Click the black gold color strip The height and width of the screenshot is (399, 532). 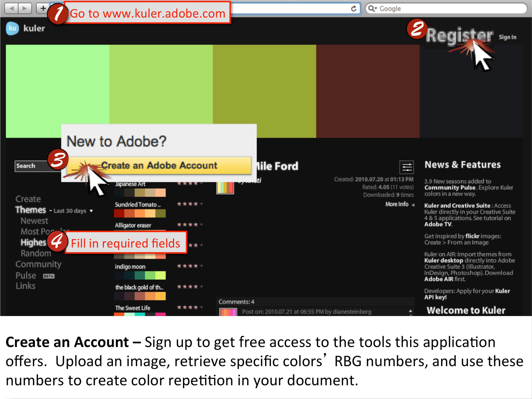(140, 296)
